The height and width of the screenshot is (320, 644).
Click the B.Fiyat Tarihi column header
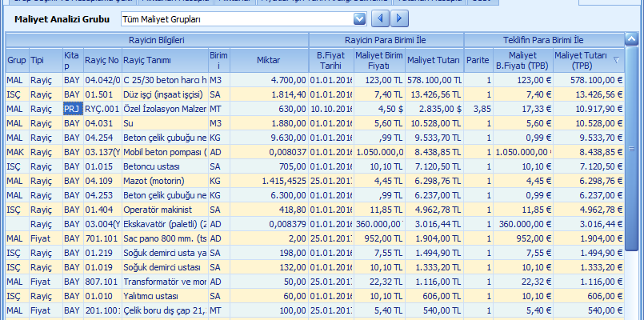[x=330, y=60]
